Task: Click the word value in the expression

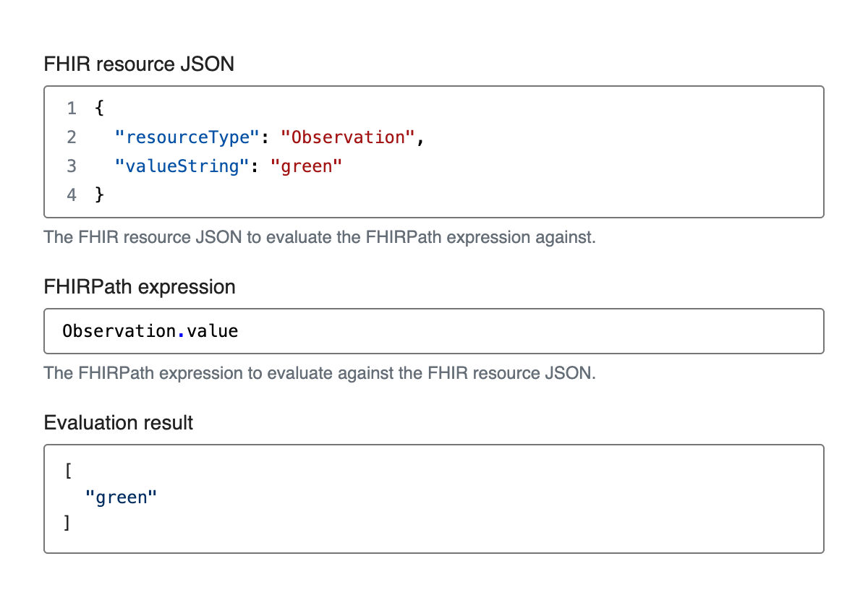Action: point(212,331)
